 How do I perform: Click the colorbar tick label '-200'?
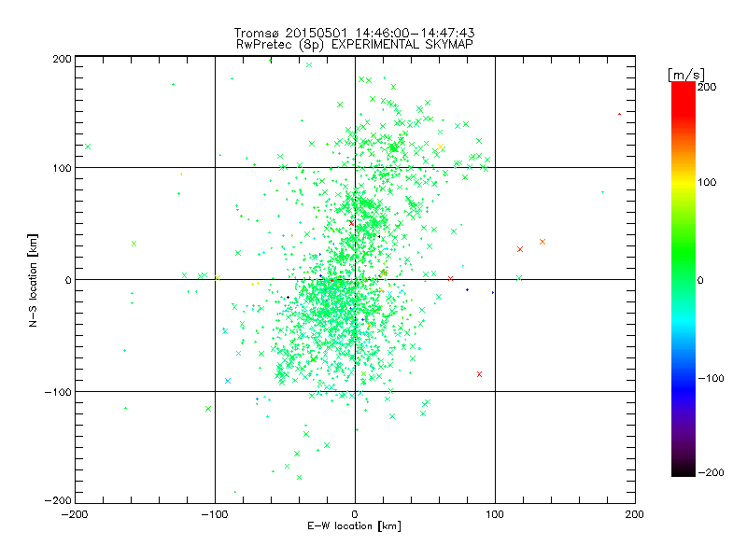click(711, 472)
